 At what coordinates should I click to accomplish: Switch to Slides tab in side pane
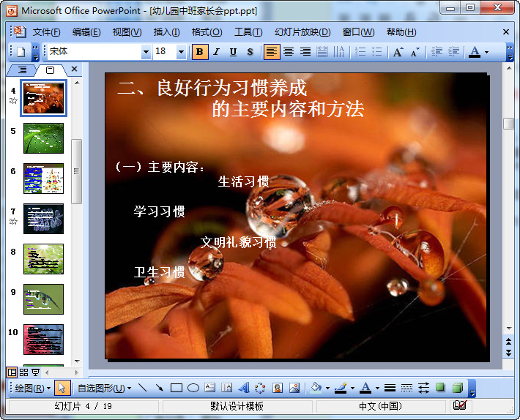(50, 70)
